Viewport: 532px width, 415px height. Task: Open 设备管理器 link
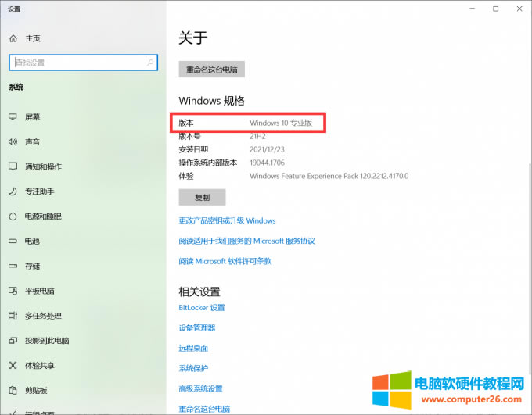tap(197, 328)
